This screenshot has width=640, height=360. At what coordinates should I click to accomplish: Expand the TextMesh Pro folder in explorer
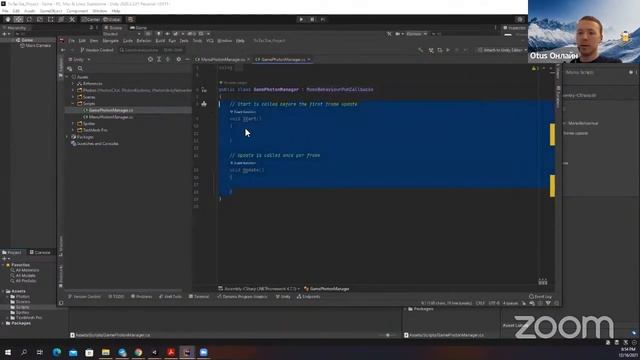tap(73, 130)
